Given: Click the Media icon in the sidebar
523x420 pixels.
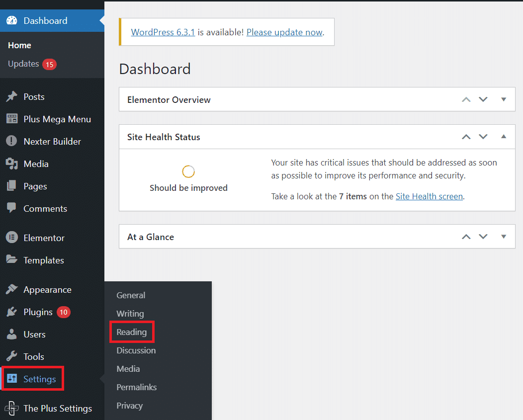Looking at the screenshot, I should 12,164.
